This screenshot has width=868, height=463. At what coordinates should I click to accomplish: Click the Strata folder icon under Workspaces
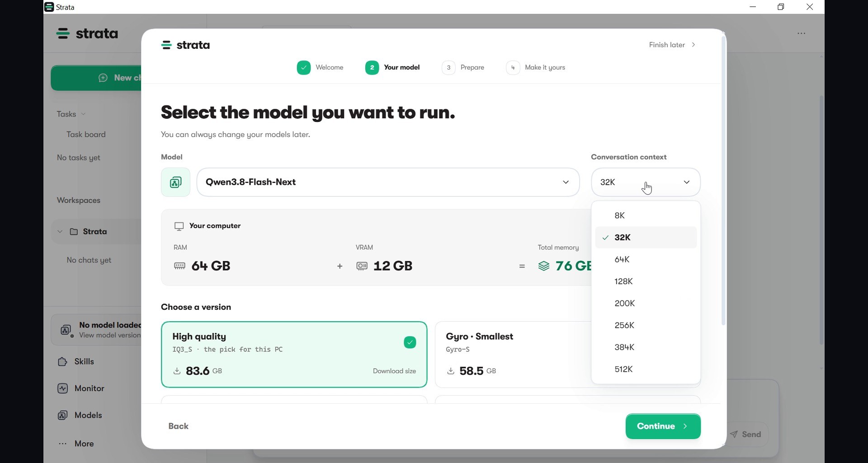point(74,232)
